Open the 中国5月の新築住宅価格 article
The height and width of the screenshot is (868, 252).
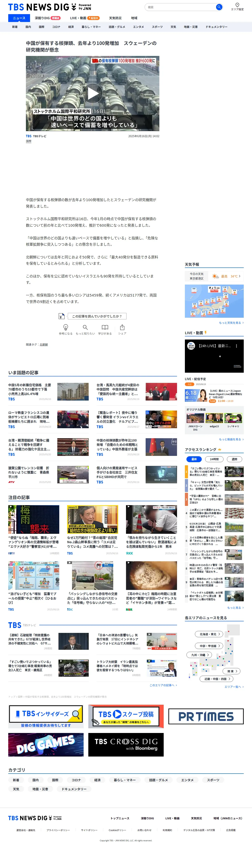click(48, 392)
